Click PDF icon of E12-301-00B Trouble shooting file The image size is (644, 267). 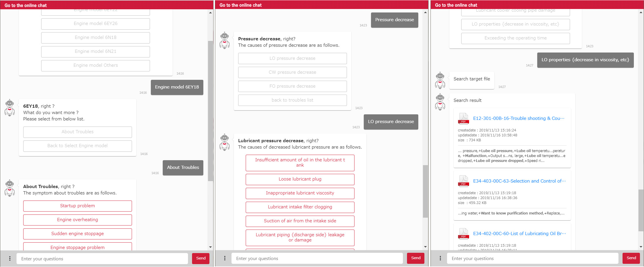point(463,119)
